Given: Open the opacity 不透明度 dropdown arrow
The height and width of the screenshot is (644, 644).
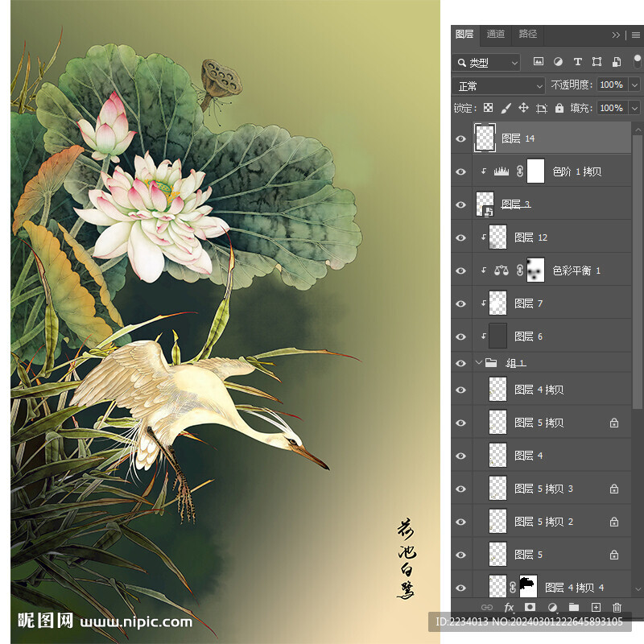Looking at the screenshot, I should point(634,85).
